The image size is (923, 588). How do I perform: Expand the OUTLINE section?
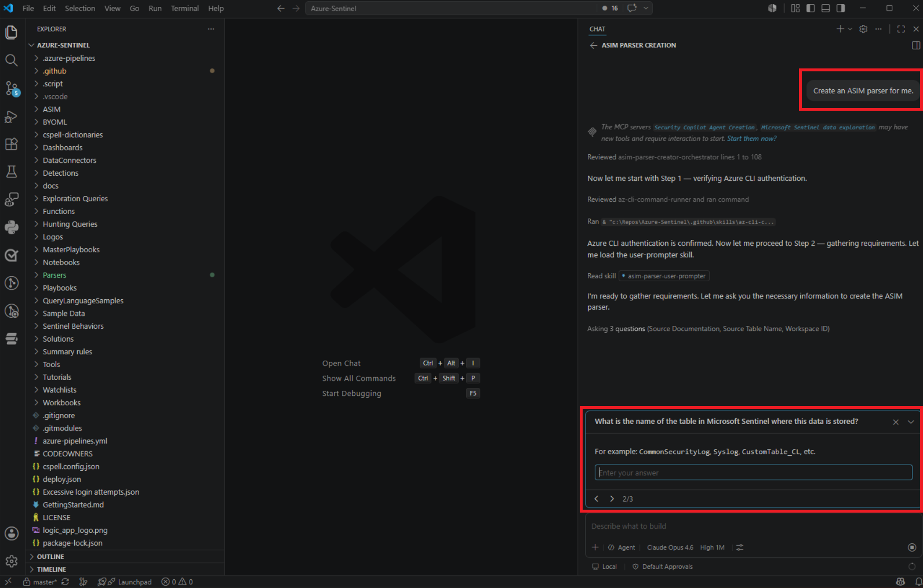125,557
